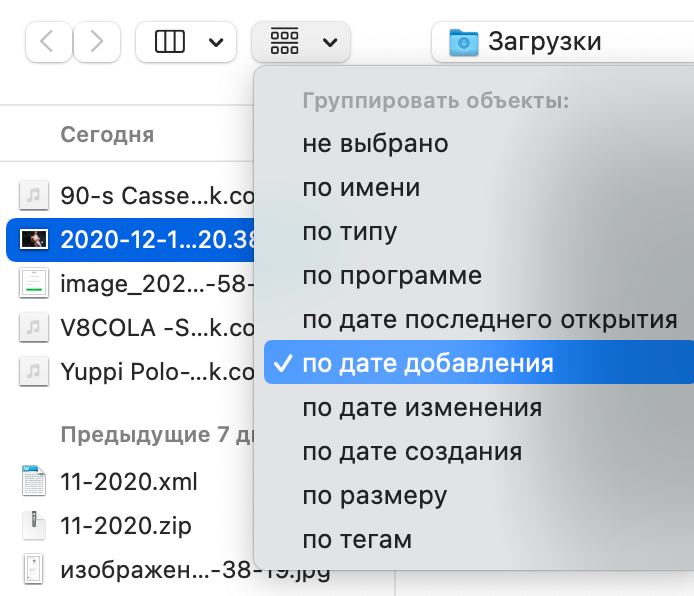Click thumbnail of 2020-12-1 screenshot file
The width and height of the screenshot is (694, 596).
[34, 239]
